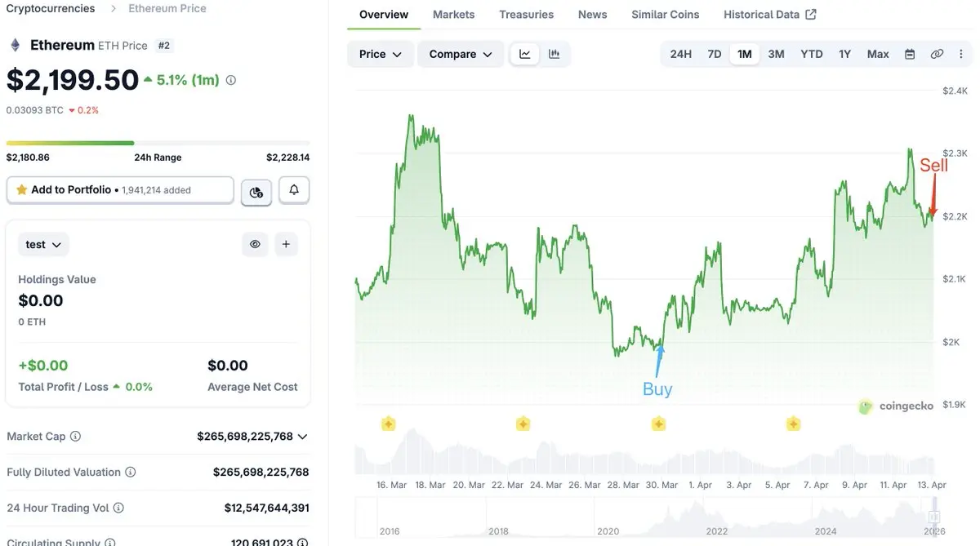The image size is (980, 546).
Task: Click the portfolio pie chart icon
Action: [256, 192]
